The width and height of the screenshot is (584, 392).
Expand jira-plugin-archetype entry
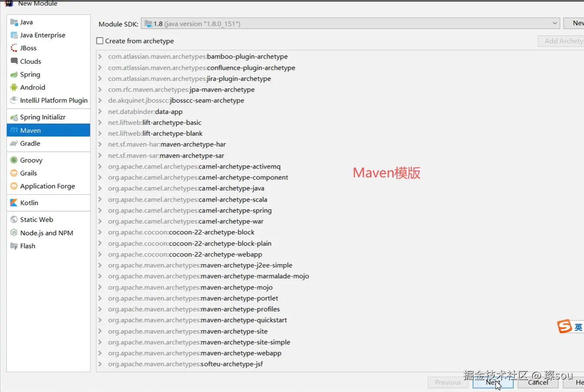[100, 78]
